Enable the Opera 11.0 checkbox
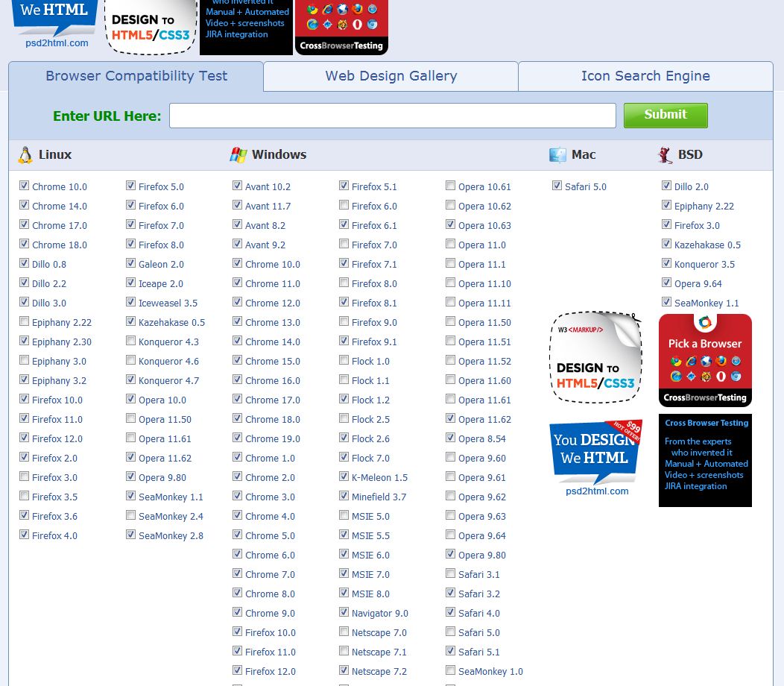The image size is (784, 686). click(450, 243)
